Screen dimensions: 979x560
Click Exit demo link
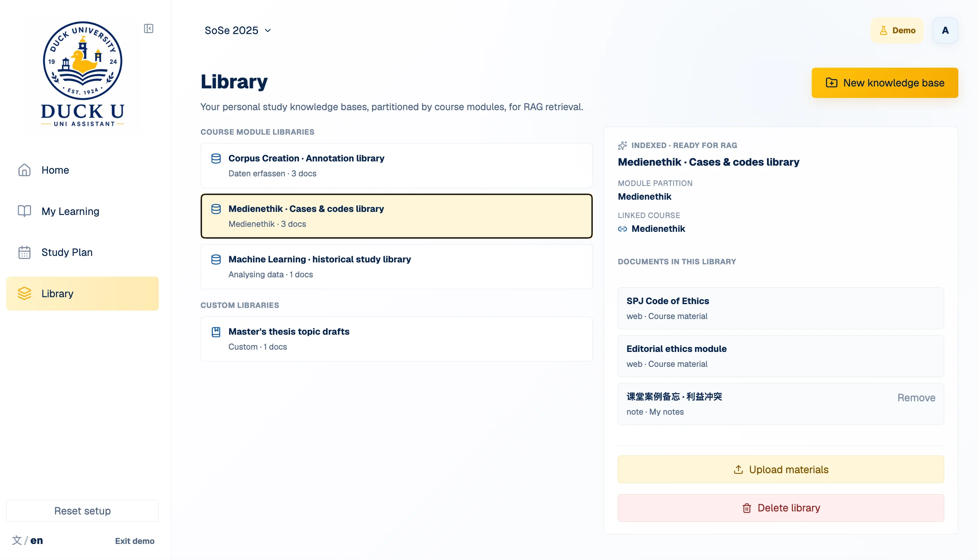point(135,541)
